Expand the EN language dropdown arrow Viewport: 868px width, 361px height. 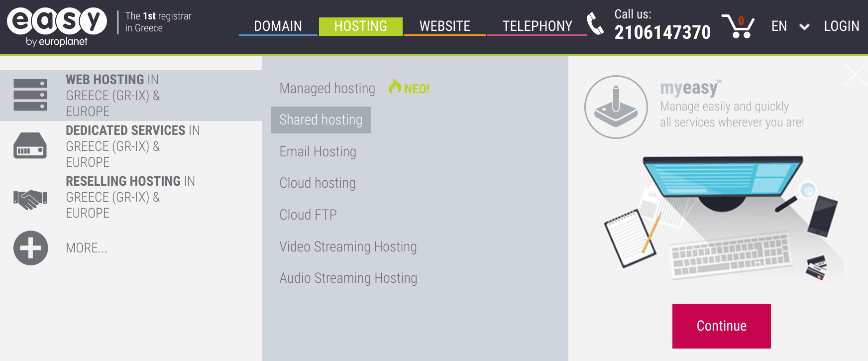804,27
